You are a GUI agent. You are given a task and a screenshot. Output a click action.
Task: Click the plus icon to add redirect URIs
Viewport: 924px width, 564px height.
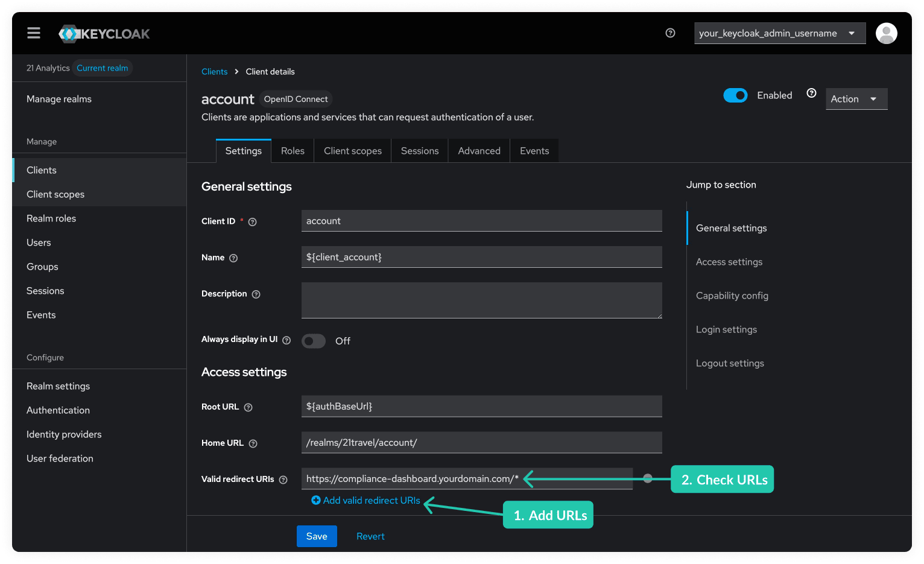(x=316, y=500)
